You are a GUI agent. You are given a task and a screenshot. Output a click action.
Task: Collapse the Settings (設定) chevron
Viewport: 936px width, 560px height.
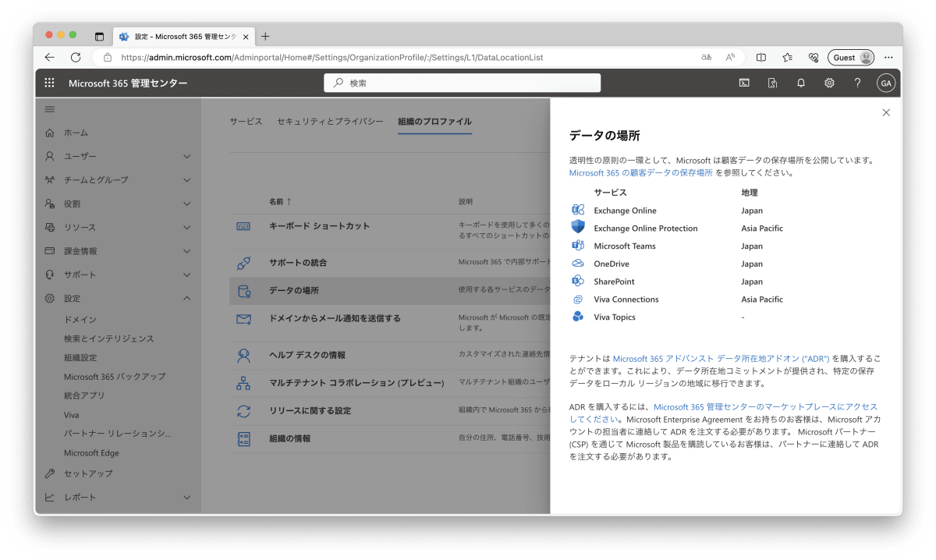tap(186, 299)
